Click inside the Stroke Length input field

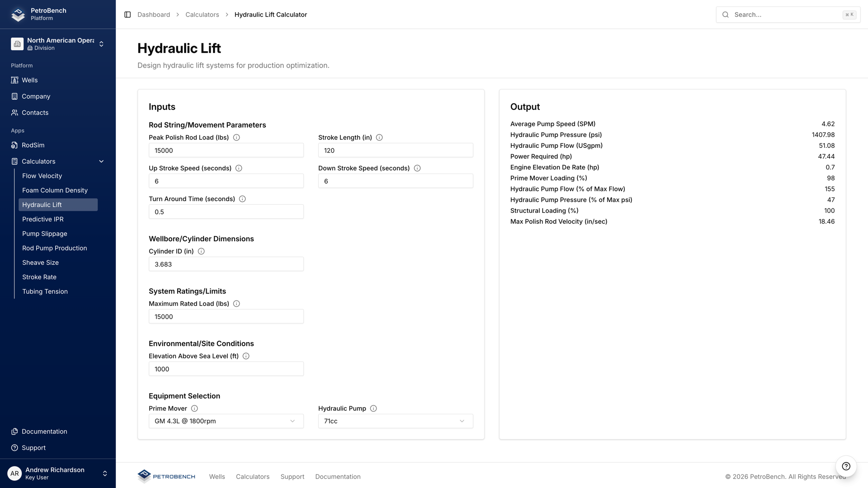click(x=395, y=150)
